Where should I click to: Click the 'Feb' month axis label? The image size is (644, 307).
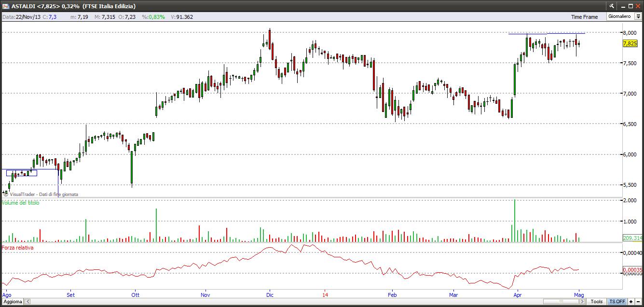coord(392,294)
